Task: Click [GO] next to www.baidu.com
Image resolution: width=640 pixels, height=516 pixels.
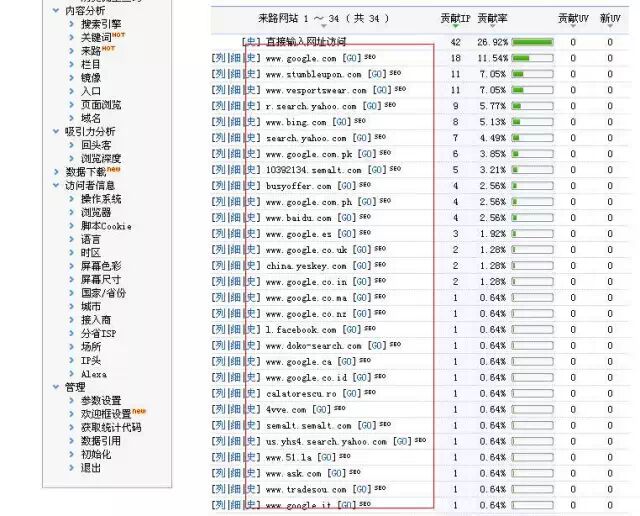Action: click(347, 218)
